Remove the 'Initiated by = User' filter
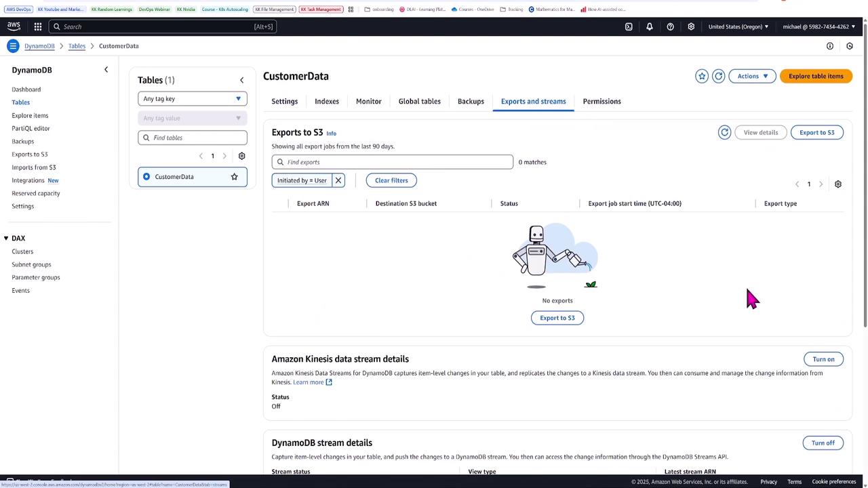 point(338,180)
